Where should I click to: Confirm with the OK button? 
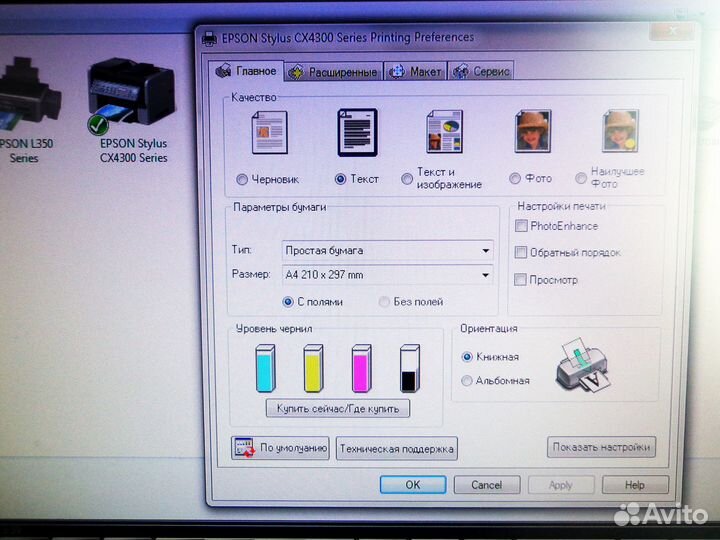tap(413, 485)
